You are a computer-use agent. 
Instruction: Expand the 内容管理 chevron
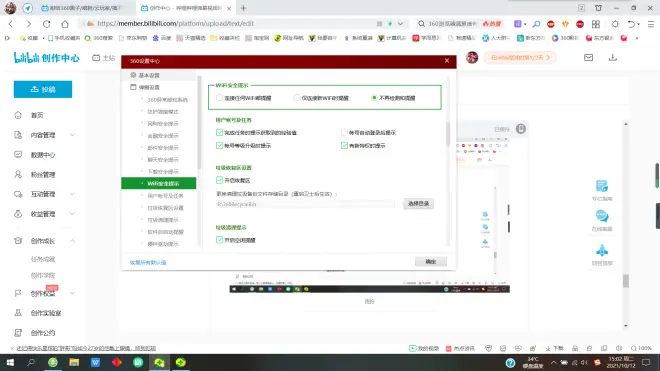[72, 135]
